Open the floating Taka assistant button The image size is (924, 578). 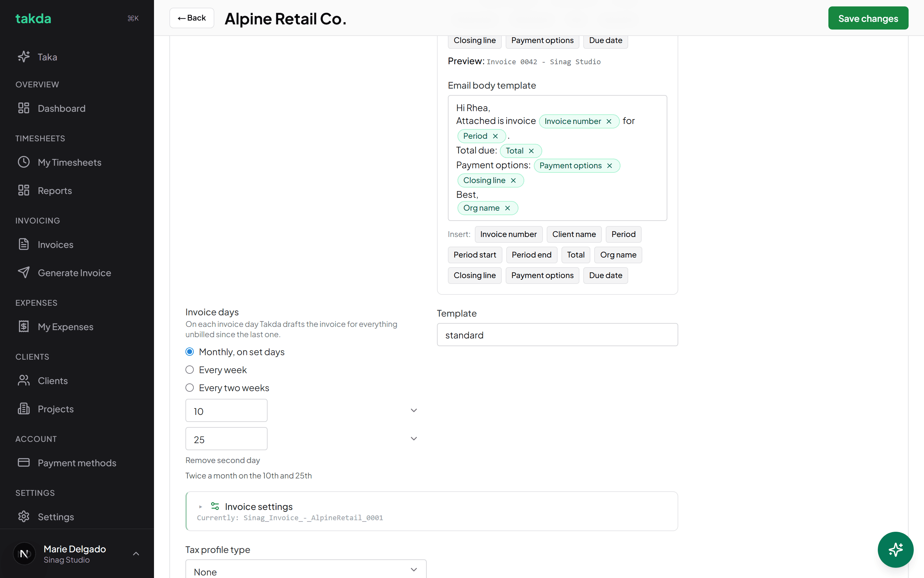895,549
